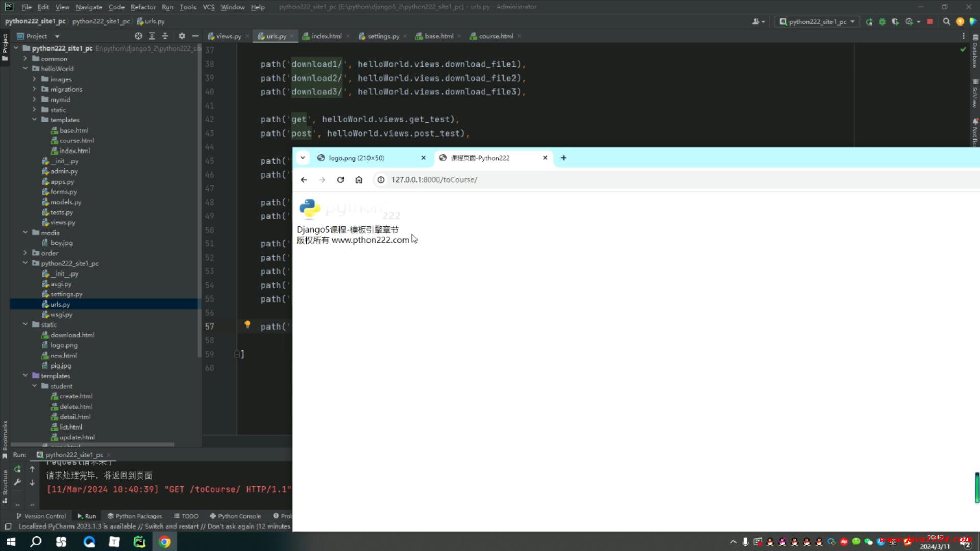Screen dimensions: 980x551
Task: Open Windows search in taskbar
Action: click(x=36, y=542)
